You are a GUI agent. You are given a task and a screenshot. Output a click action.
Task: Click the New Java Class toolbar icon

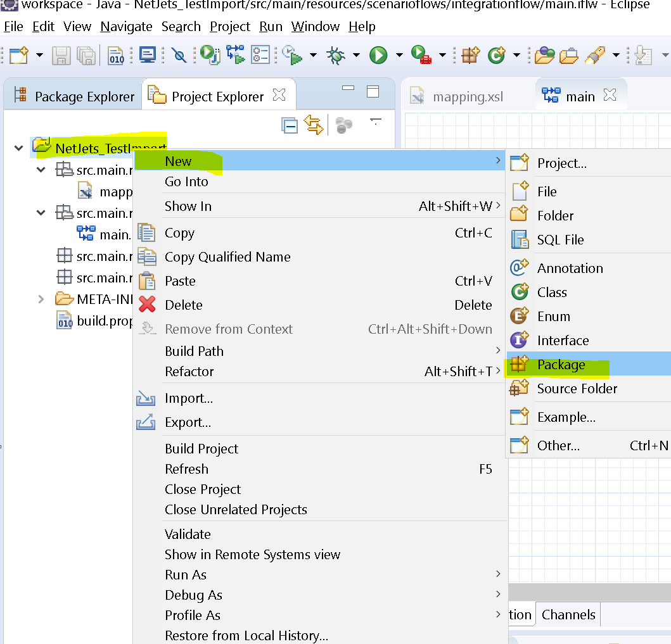click(497, 55)
